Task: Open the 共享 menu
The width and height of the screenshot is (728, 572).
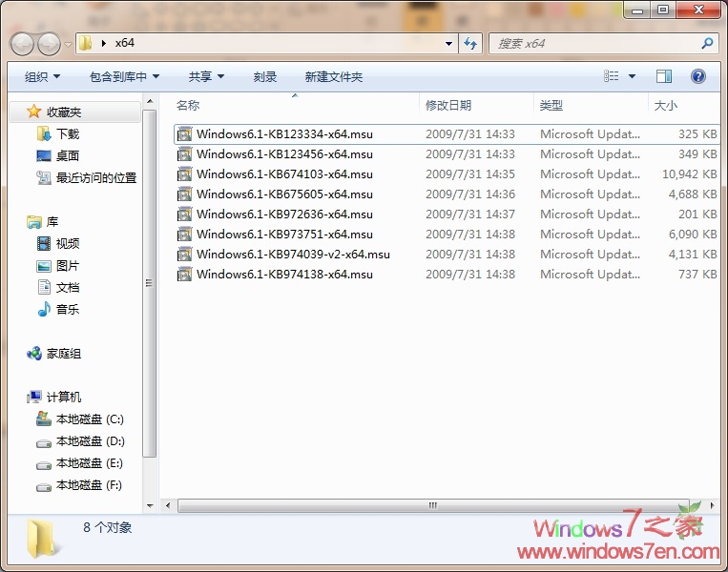Action: click(x=206, y=76)
